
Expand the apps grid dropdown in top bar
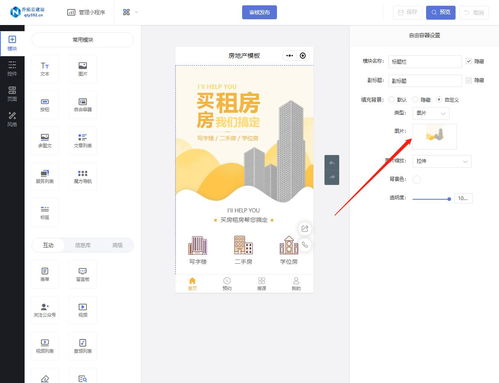point(130,12)
